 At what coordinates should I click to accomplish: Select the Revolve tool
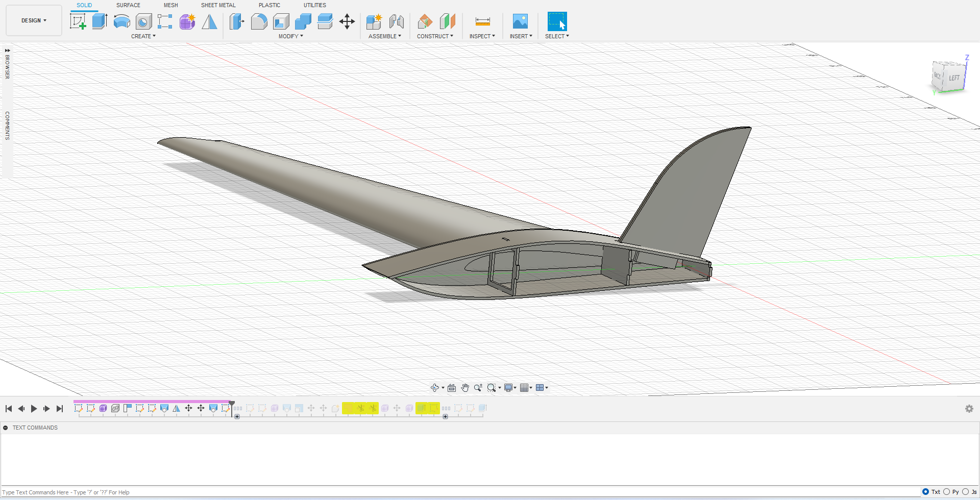click(121, 21)
